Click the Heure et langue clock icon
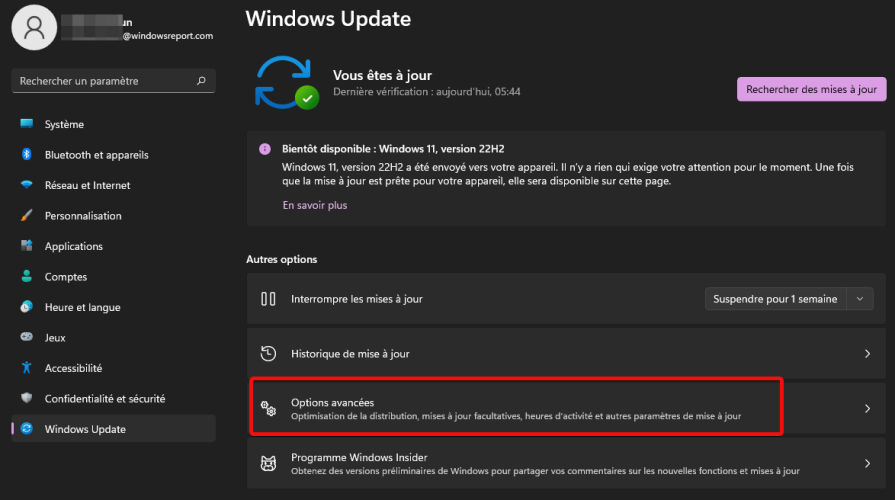The height and width of the screenshot is (500, 895). click(x=26, y=307)
